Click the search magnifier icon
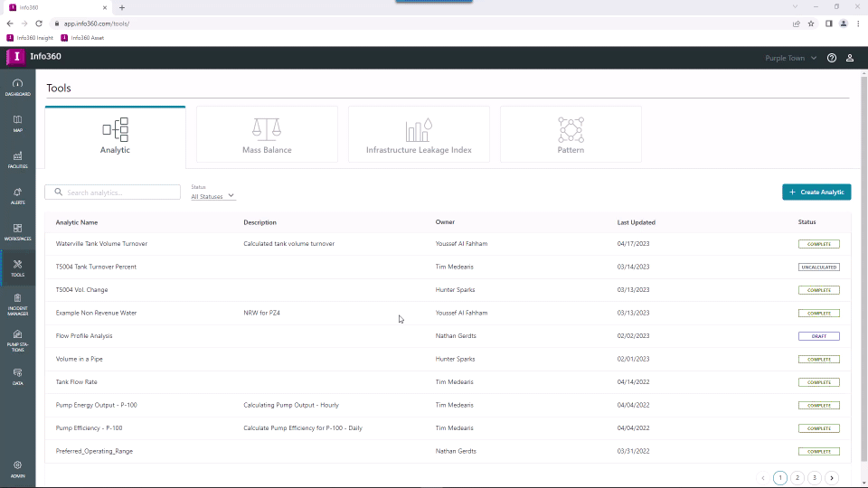This screenshot has height=488, width=868. click(x=58, y=192)
